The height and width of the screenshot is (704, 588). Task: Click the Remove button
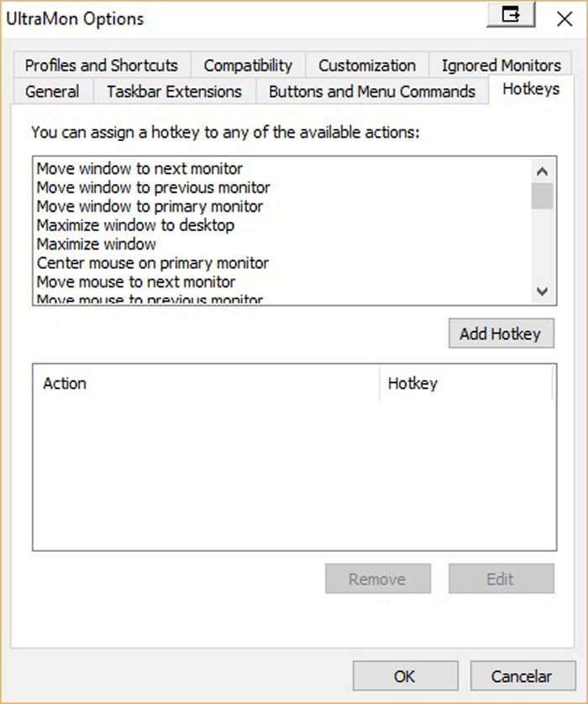tap(378, 579)
